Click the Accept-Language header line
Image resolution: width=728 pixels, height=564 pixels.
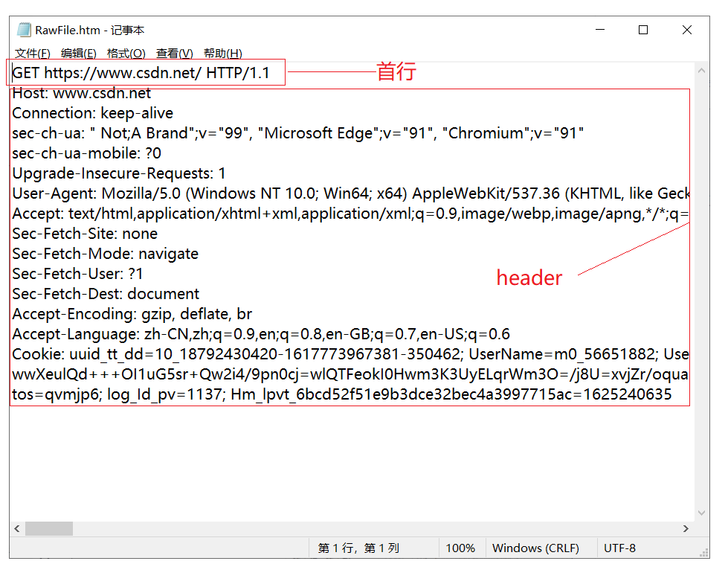[x=261, y=334]
